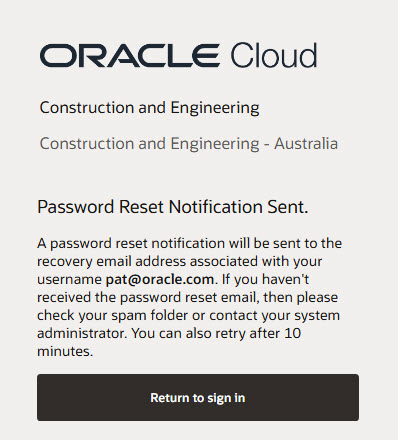Click the words 'recovery email address'
Image resolution: width=398 pixels, height=440 pixels.
click(x=112, y=261)
